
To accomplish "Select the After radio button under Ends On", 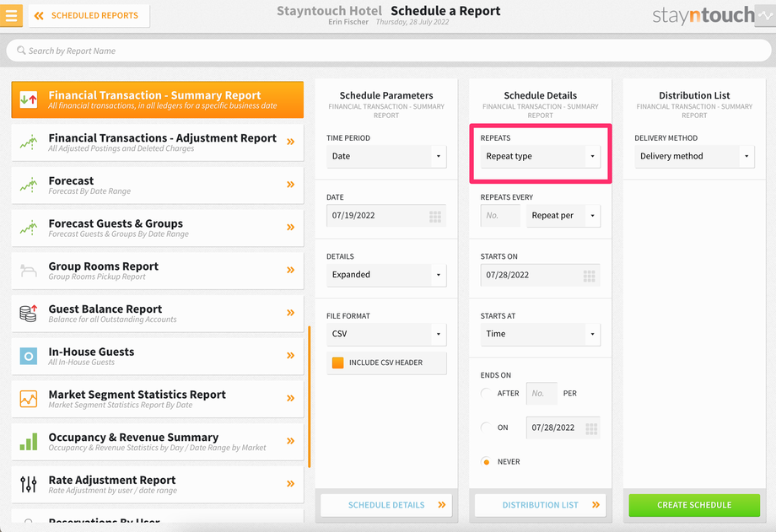I will 486,394.
